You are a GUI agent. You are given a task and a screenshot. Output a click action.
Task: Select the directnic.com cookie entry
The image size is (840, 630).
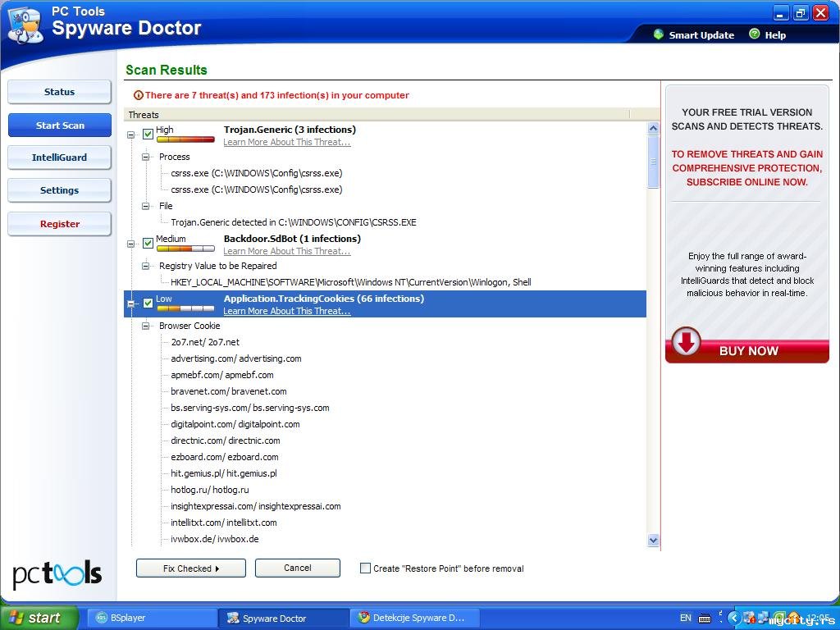tap(226, 441)
